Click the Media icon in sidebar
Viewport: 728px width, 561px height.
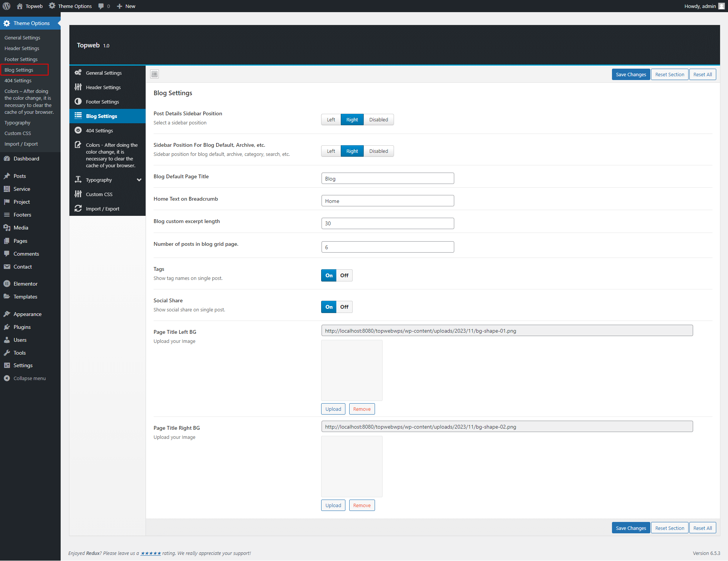[7, 228]
